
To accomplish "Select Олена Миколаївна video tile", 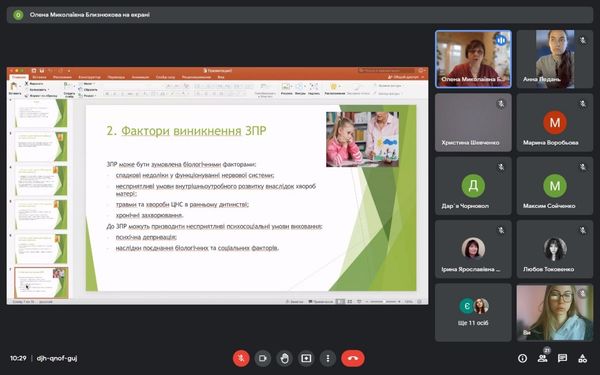I will point(473,59).
